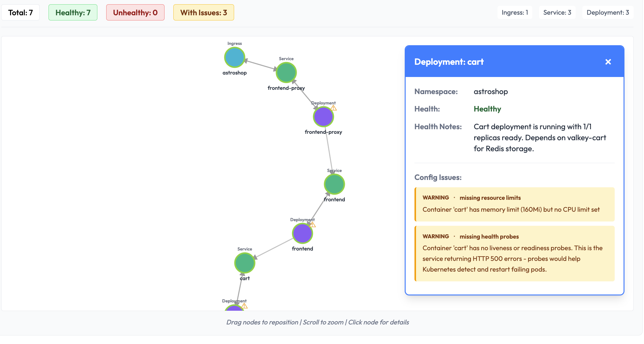The image size is (644, 344).
Task: Filter by Unhealthy: 0 badge
Action: click(135, 13)
